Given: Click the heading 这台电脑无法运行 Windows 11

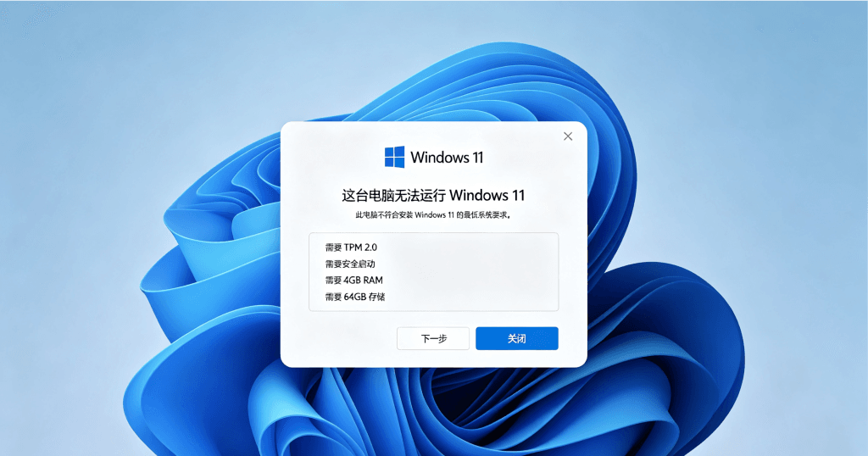Looking at the screenshot, I should (x=433, y=195).
